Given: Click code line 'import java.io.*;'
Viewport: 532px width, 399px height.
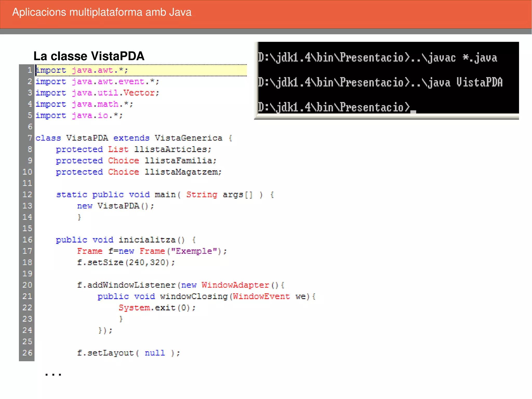Looking at the screenshot, I should pos(79,115).
